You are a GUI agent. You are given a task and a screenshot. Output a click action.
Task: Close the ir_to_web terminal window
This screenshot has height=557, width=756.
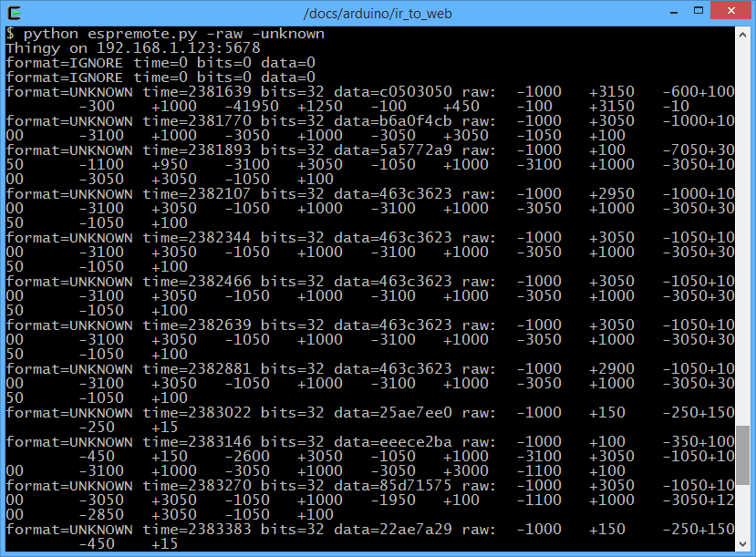tap(731, 11)
